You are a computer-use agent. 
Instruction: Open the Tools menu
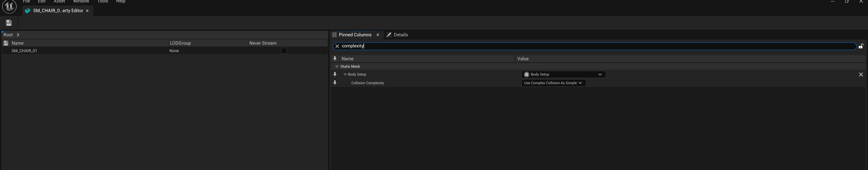[x=102, y=2]
